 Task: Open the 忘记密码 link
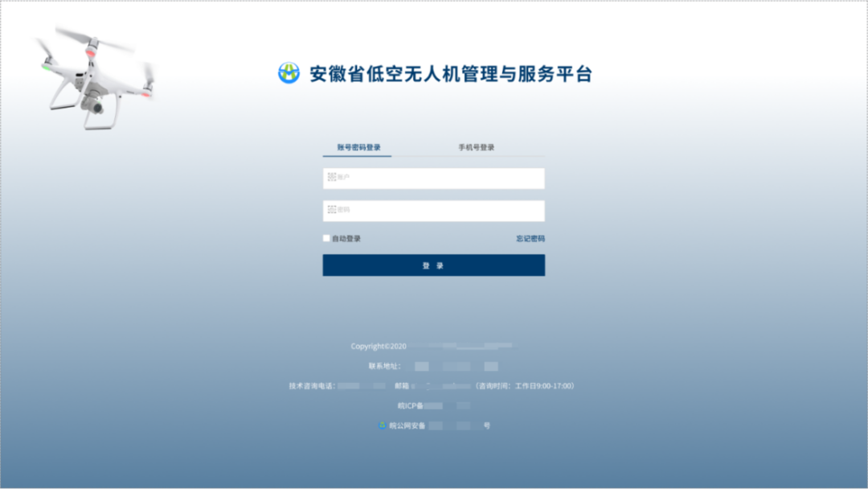point(530,239)
